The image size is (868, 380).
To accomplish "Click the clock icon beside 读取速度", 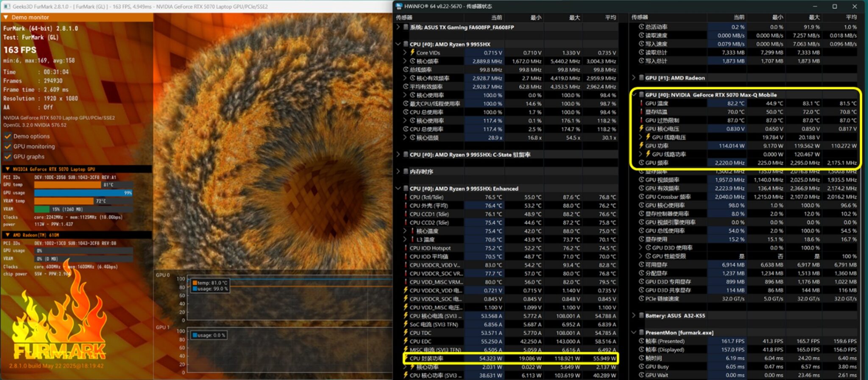I will 641,36.
